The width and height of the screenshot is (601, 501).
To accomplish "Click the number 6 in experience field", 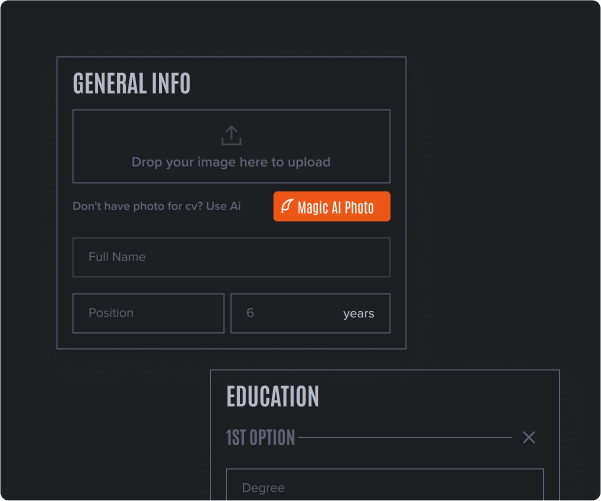I will [x=250, y=313].
